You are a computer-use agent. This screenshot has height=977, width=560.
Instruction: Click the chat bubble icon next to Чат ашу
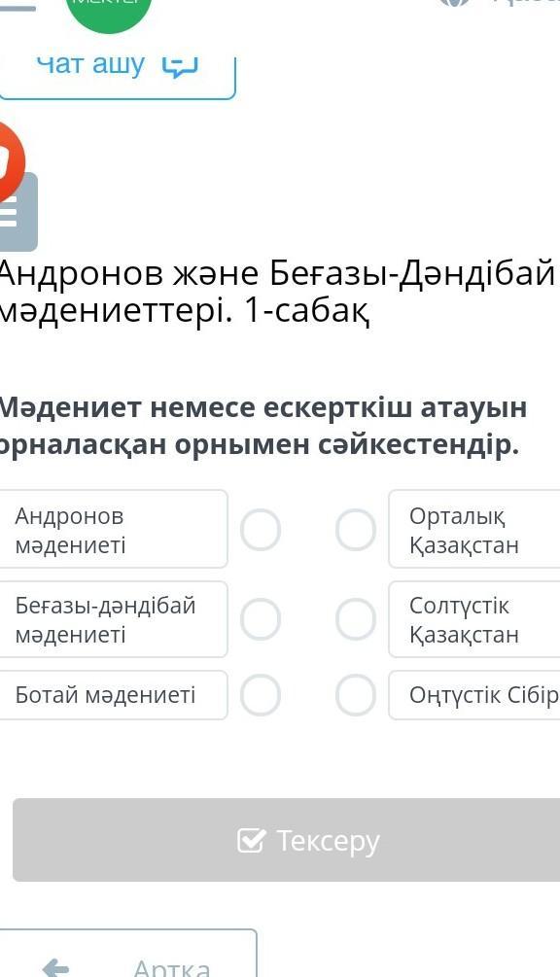(x=180, y=65)
